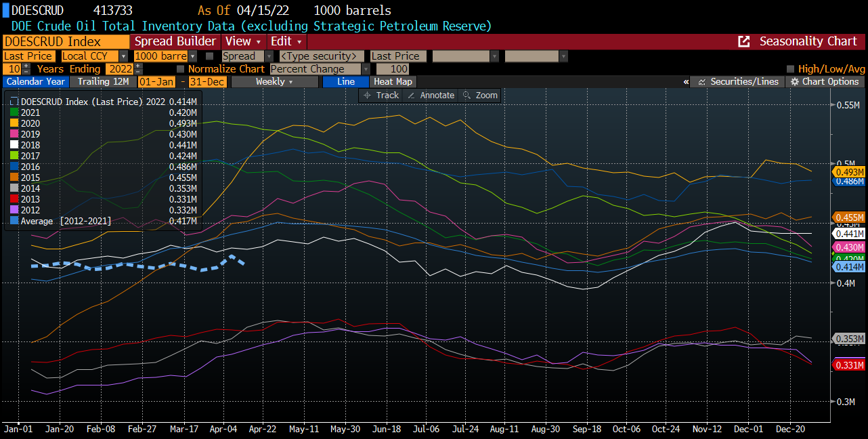Switch to Heat Map view

[393, 82]
